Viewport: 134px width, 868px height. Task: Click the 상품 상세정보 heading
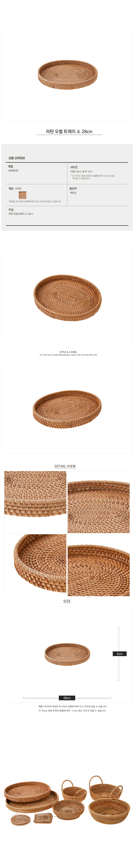pyautogui.click(x=17, y=158)
